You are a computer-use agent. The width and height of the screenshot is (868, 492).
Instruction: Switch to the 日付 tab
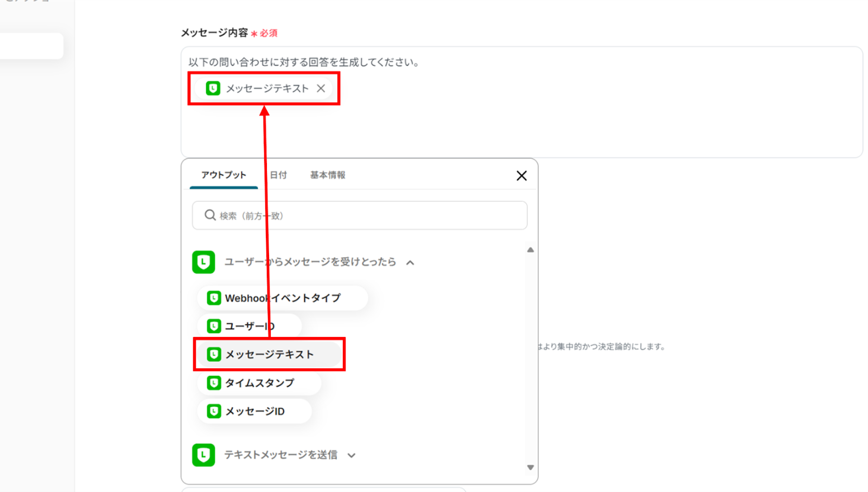coord(278,175)
